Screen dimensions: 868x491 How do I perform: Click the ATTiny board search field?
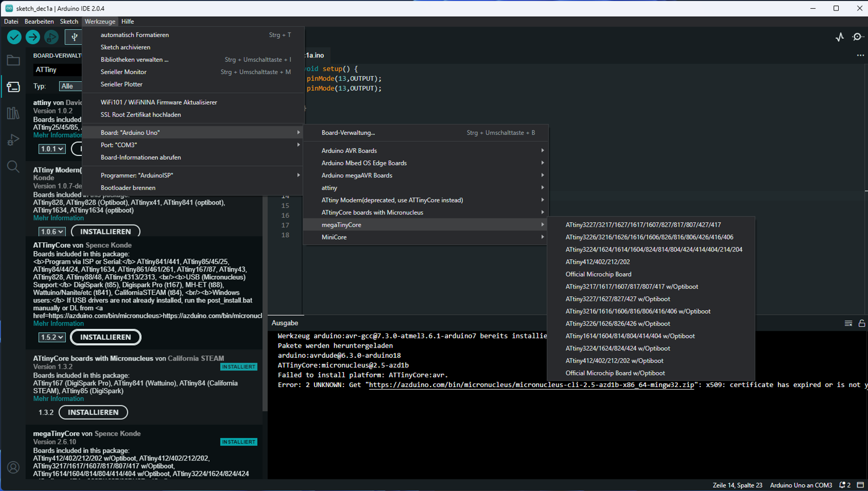coord(57,70)
